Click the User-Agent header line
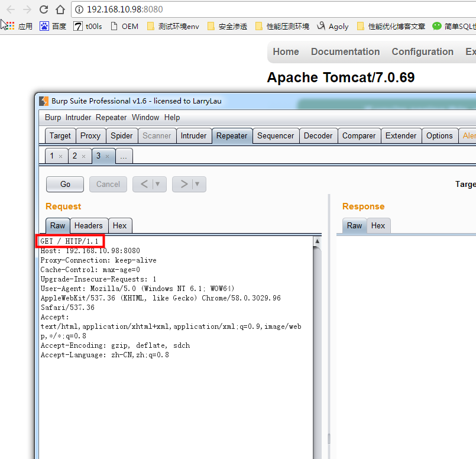 tap(138, 289)
